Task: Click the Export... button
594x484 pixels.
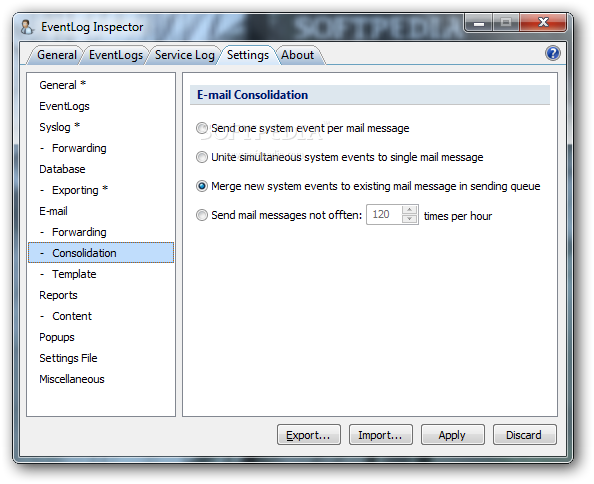Action: 309,435
